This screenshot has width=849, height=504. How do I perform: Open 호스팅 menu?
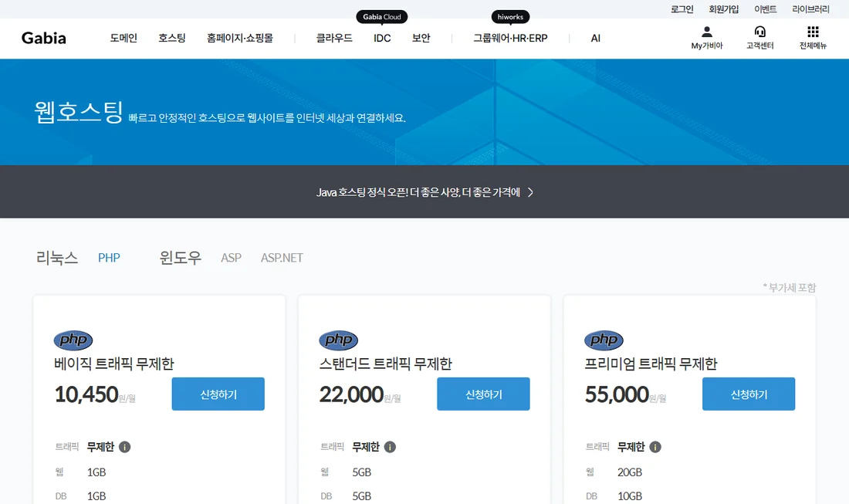(171, 38)
